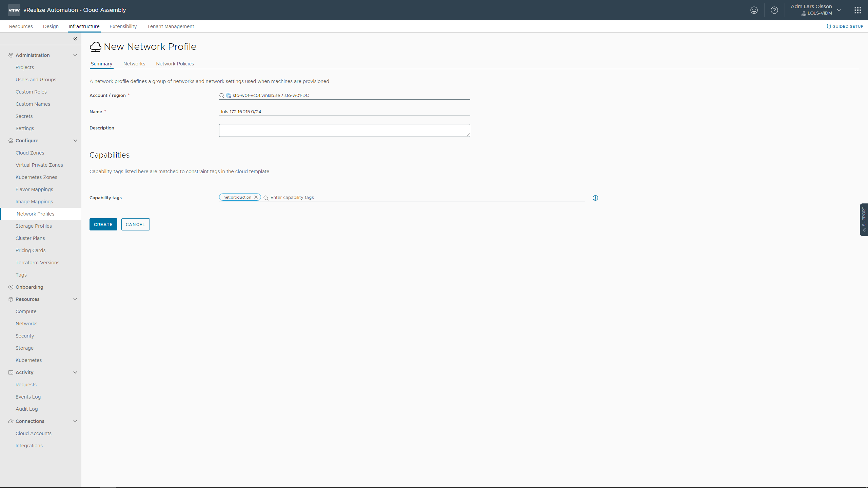
Task: Click the New Network Profile cloud icon
Action: click(x=96, y=47)
